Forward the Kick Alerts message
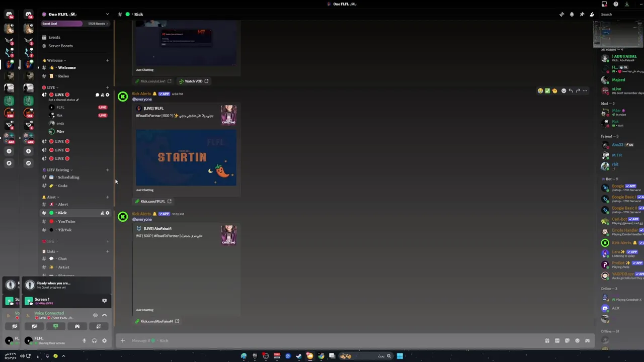 point(578,91)
